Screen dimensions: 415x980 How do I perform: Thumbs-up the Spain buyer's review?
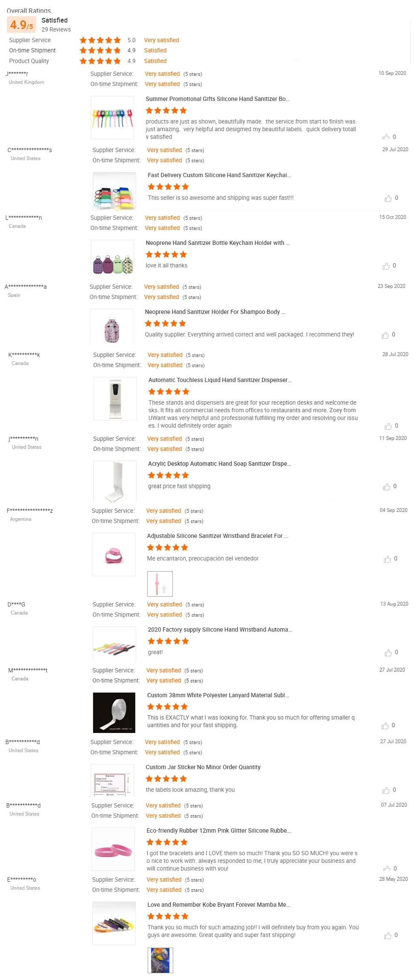[x=385, y=335]
